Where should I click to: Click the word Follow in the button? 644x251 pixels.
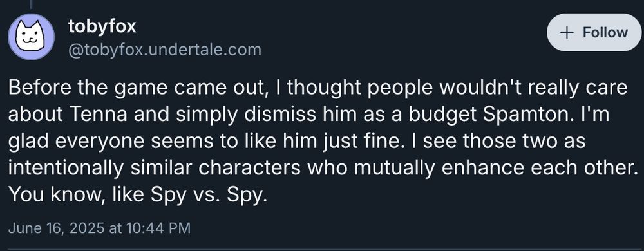[x=605, y=32]
